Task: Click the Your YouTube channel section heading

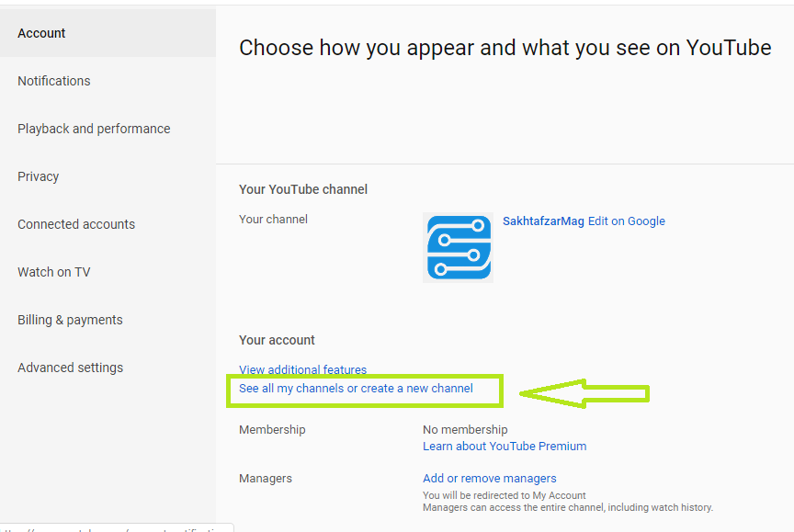Action: 303,189
